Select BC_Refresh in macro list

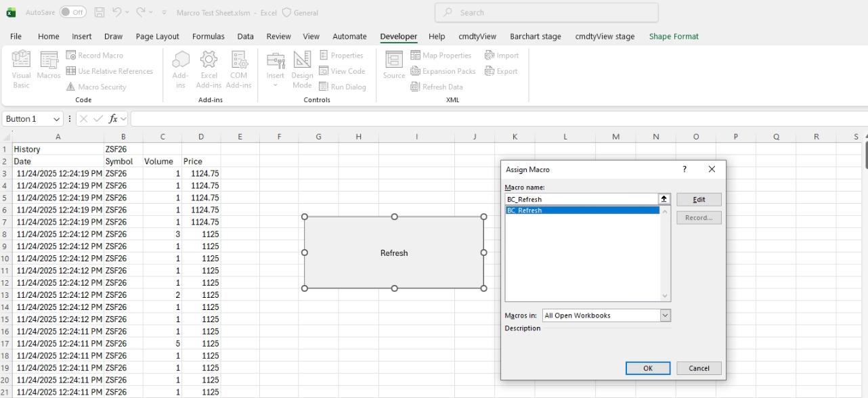[x=582, y=211]
